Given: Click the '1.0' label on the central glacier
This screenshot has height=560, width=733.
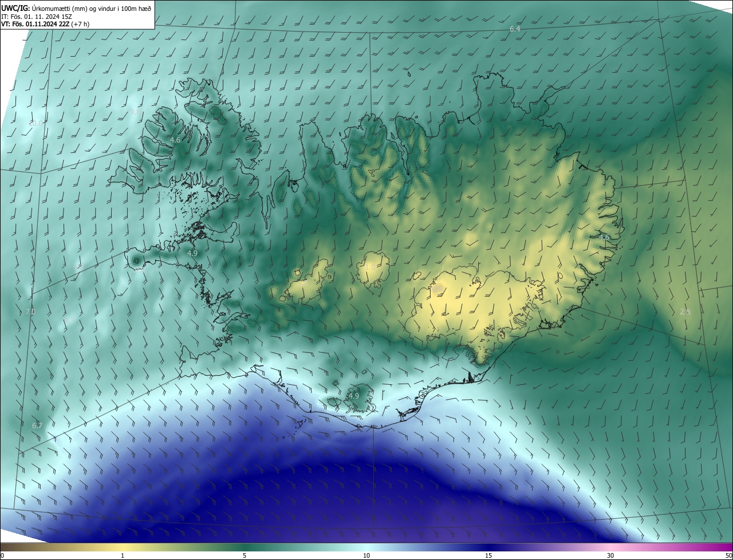Looking at the screenshot, I should pos(370,267).
